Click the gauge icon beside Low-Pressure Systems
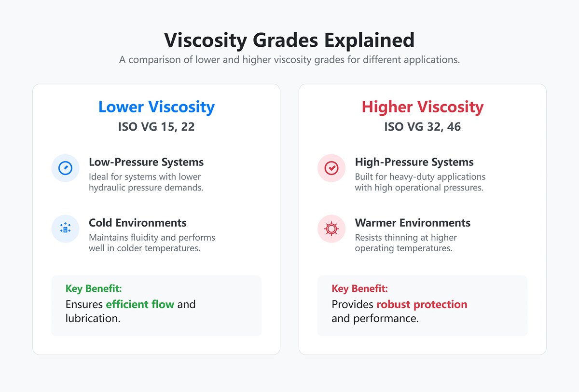This screenshot has height=392, width=579. [x=65, y=168]
